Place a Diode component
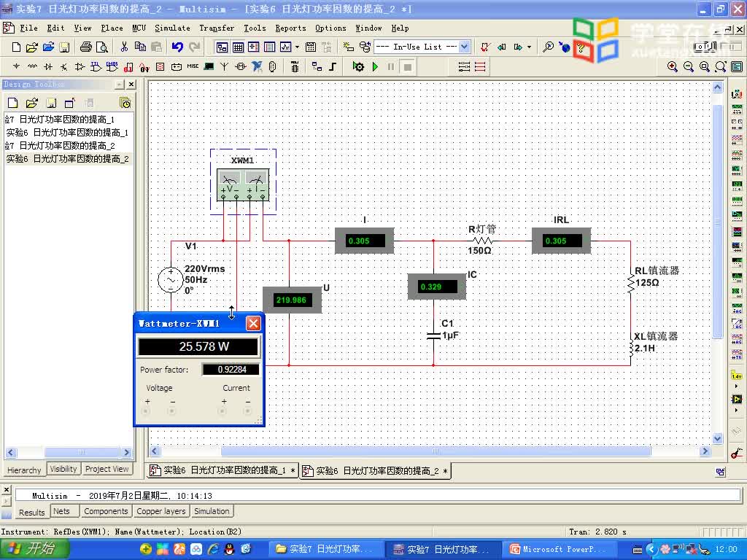This screenshot has height=560, width=747. 48,66
